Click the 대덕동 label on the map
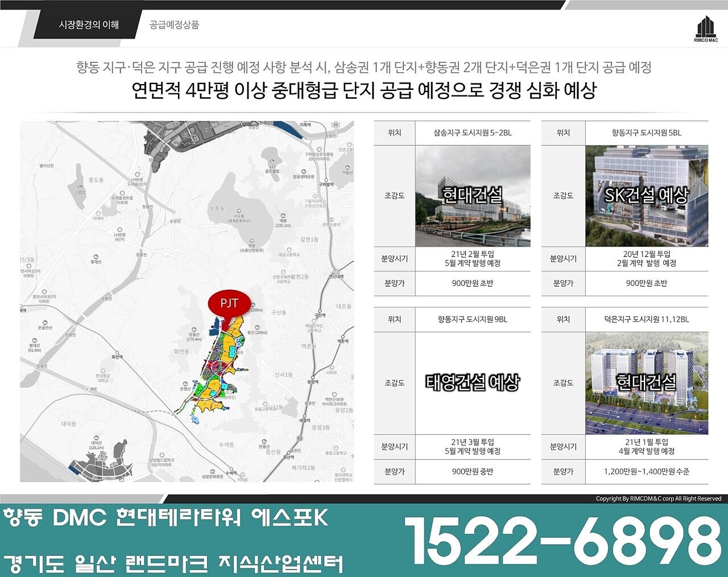 (x=68, y=424)
